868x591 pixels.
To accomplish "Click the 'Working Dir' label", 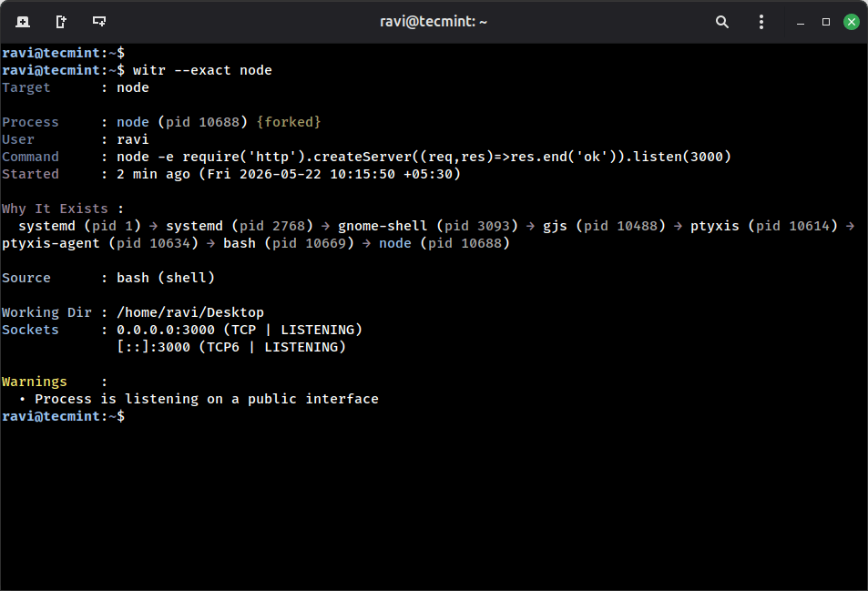I will pyautogui.click(x=46, y=312).
